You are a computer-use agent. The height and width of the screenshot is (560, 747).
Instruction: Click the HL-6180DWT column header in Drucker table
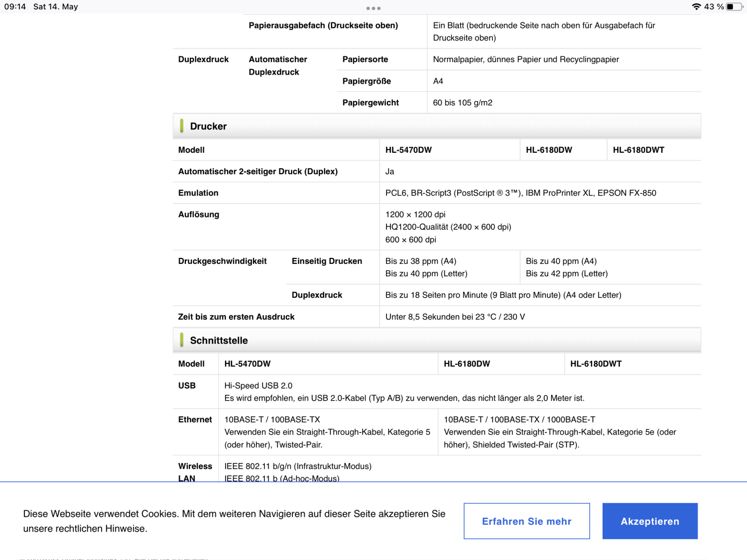[x=638, y=150]
